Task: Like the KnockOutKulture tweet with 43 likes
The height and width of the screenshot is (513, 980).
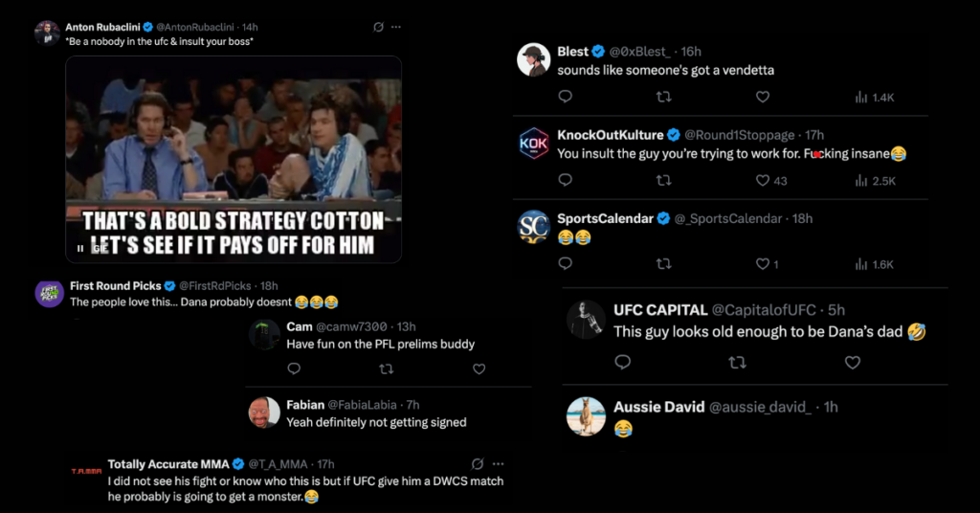Action: (763, 180)
